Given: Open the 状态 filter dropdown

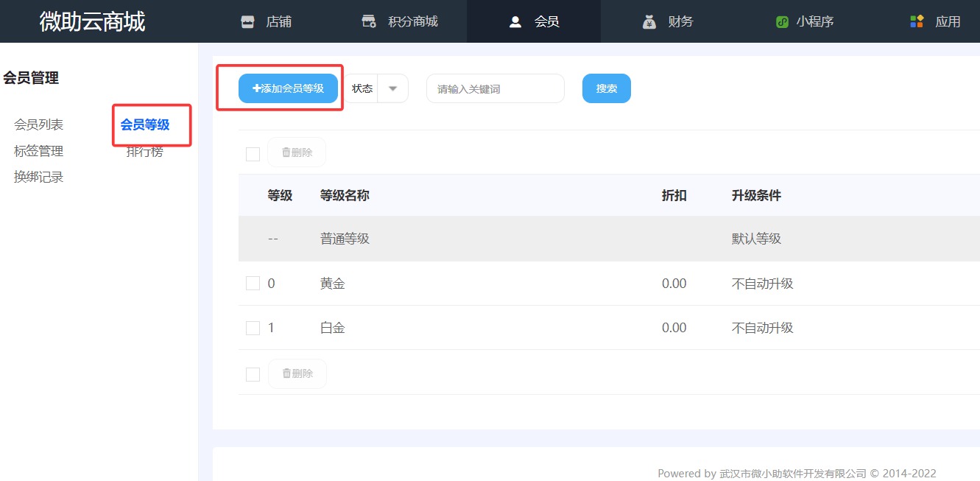Looking at the screenshot, I should pyautogui.click(x=362, y=88).
